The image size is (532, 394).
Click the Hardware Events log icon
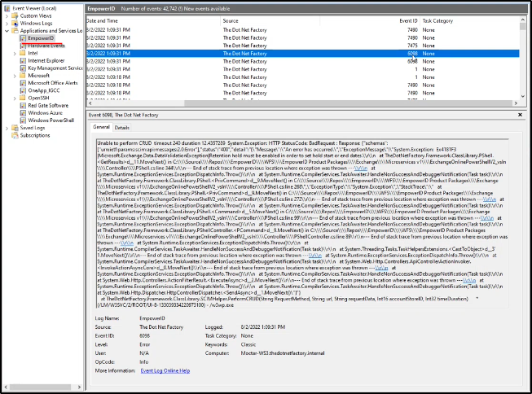[23, 46]
